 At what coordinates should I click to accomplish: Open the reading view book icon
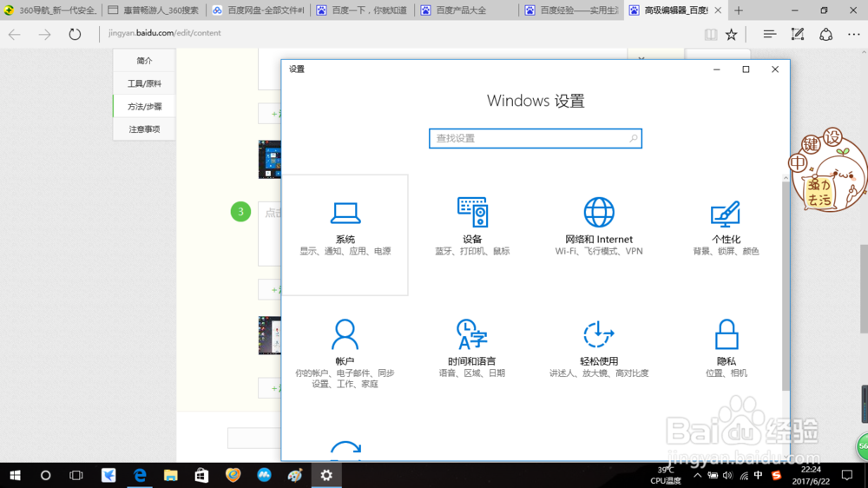pyautogui.click(x=711, y=35)
